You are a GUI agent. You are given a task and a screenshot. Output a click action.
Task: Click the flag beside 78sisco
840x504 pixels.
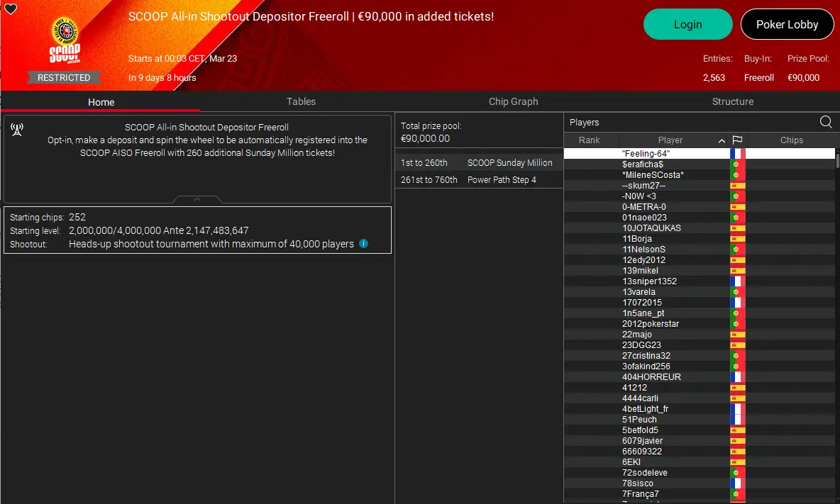tap(737, 483)
